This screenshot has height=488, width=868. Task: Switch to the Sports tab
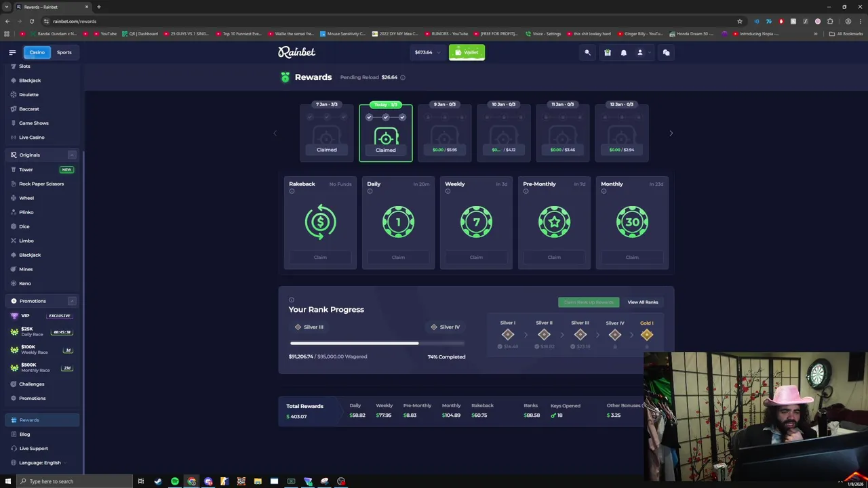click(x=64, y=52)
